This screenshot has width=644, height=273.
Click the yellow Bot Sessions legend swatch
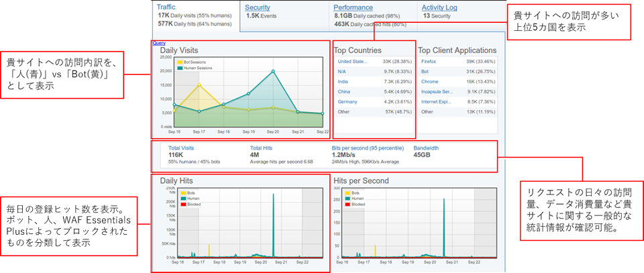point(180,61)
